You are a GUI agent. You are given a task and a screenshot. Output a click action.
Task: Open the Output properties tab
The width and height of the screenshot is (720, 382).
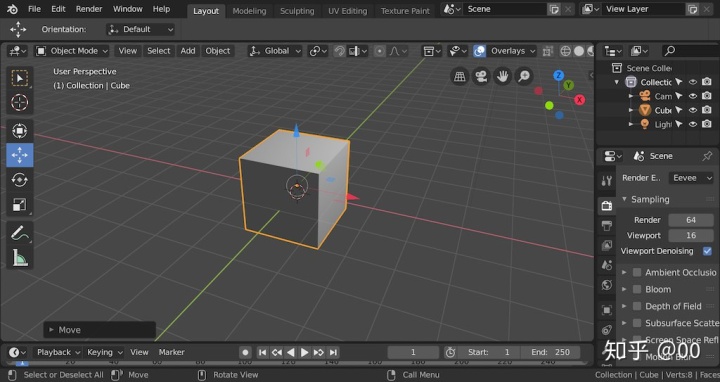(x=607, y=225)
